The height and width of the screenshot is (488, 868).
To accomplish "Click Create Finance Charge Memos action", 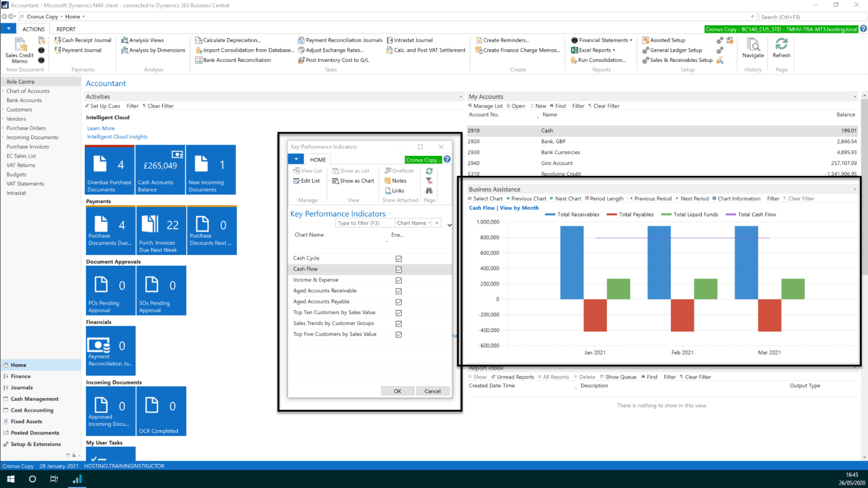I will click(x=518, y=50).
